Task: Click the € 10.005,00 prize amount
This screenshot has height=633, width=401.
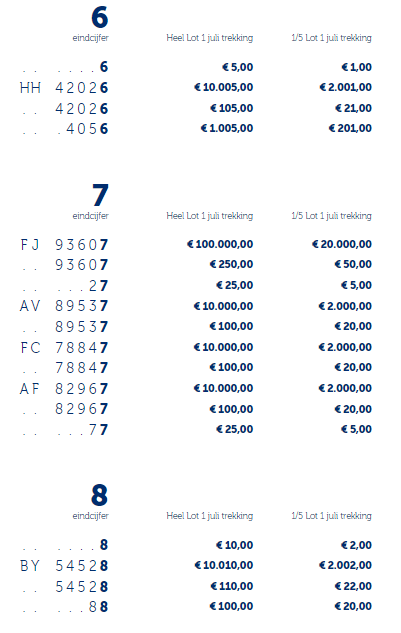Action: pos(224,87)
